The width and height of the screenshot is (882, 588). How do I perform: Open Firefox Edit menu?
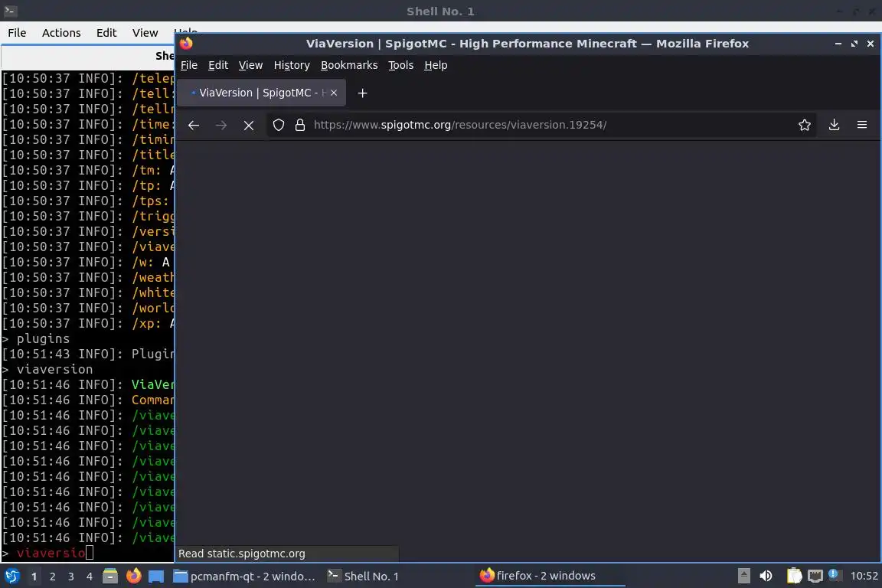(217, 65)
